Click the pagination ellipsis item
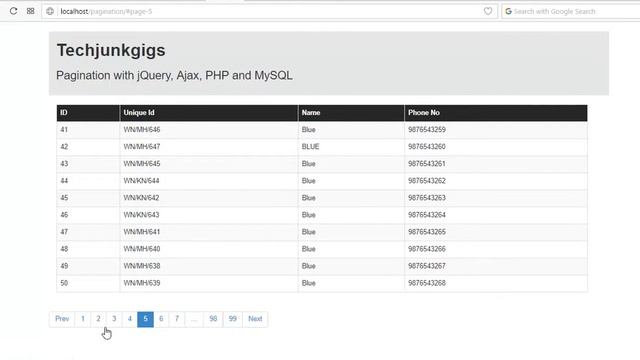Screen dimensions: 640x360 click(194, 319)
